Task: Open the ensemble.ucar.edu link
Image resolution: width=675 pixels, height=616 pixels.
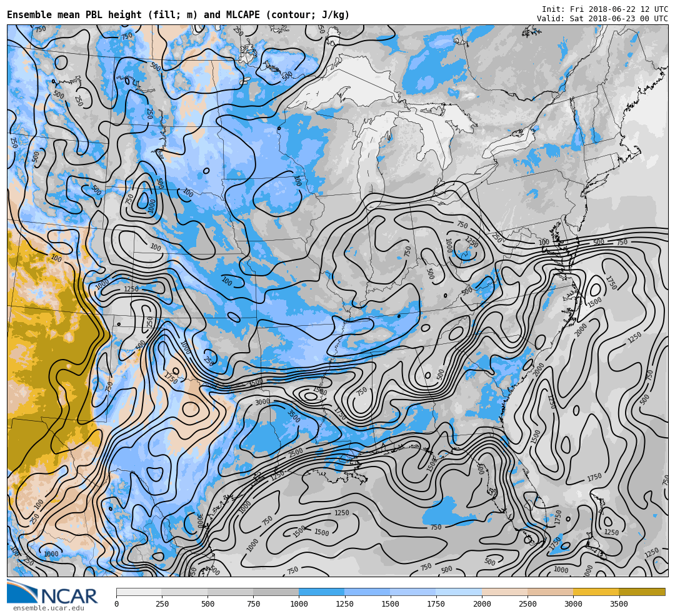Action: point(48,608)
